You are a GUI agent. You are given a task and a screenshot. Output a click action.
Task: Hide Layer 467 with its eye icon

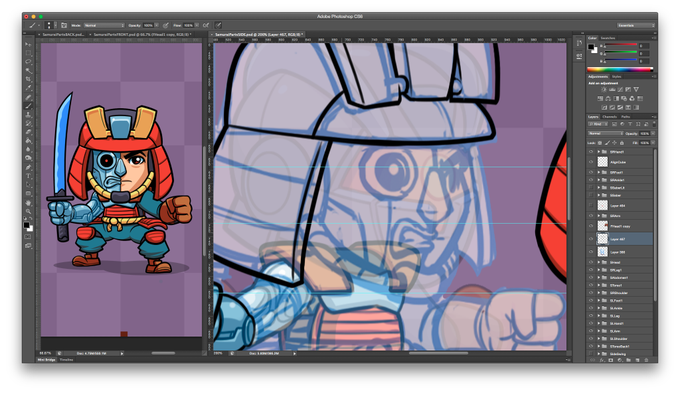tap(591, 239)
